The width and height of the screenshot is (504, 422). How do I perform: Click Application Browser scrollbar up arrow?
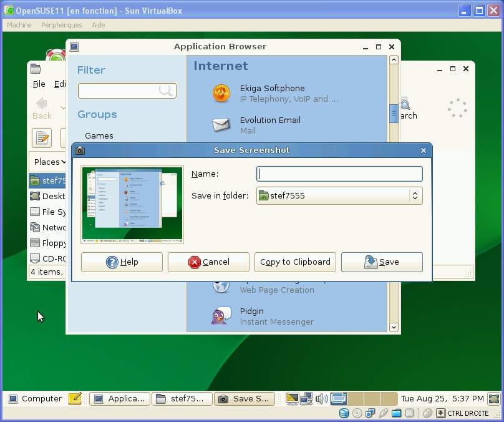394,60
